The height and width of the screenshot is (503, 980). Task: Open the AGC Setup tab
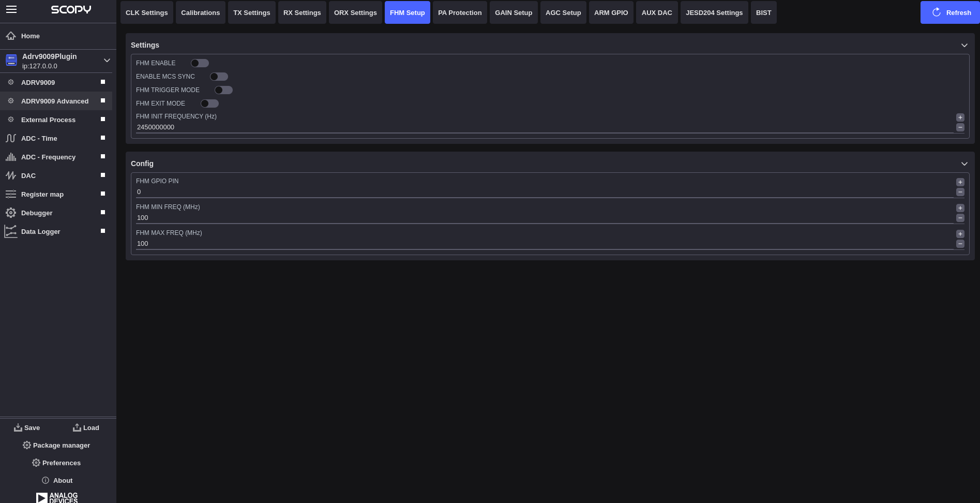(563, 12)
